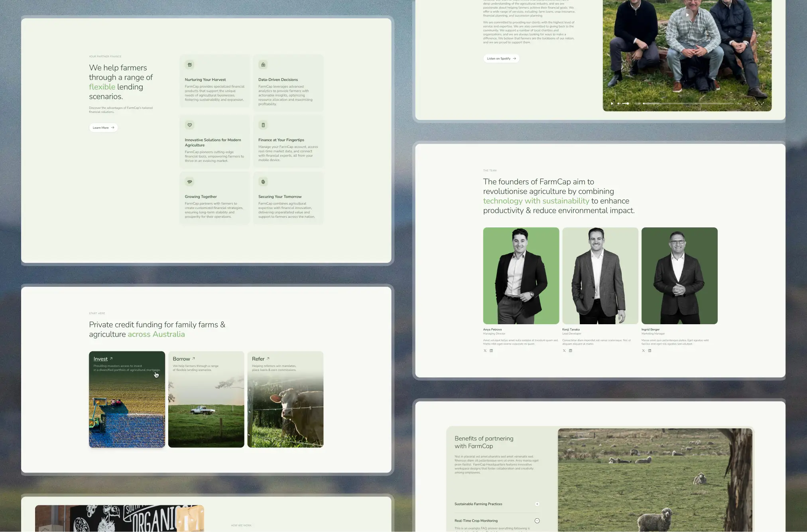Select Kenji Tanaka's portrait photo
This screenshot has height=532, width=807.
[600, 276]
